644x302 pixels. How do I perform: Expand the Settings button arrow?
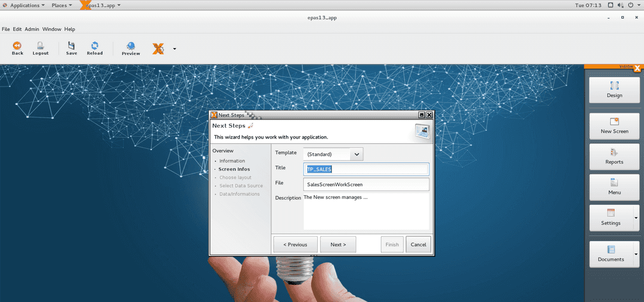pyautogui.click(x=636, y=218)
